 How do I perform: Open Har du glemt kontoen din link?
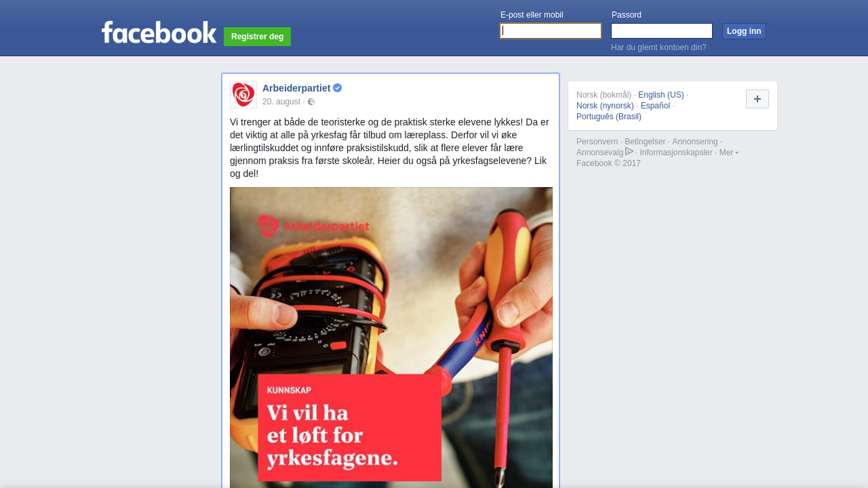(658, 47)
